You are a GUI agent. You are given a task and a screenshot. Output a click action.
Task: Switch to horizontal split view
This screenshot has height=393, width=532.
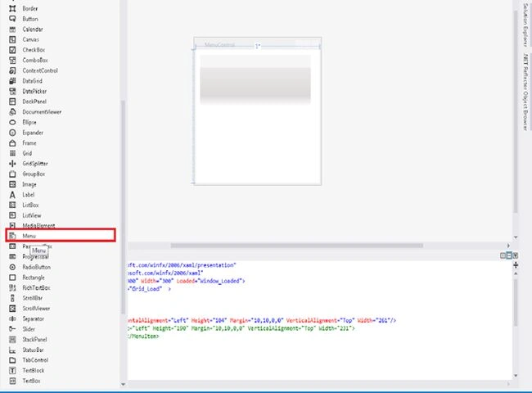[x=509, y=255]
